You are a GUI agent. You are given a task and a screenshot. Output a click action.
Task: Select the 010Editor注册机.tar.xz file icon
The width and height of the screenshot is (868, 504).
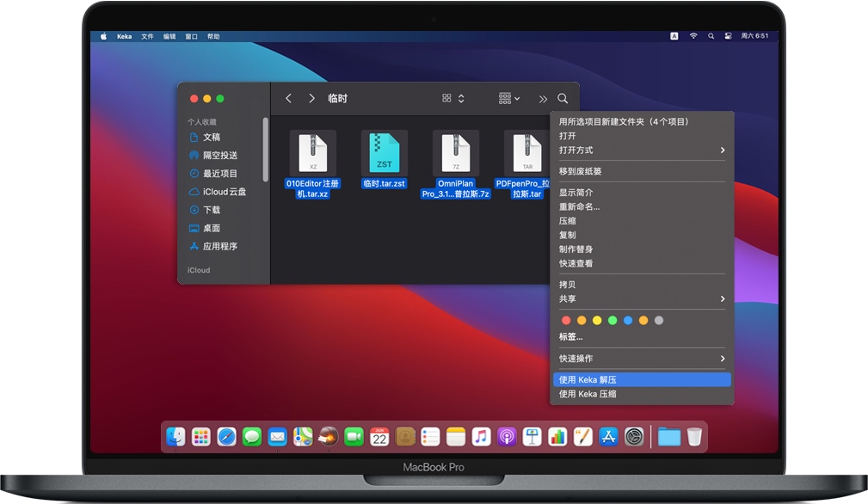[x=312, y=154]
